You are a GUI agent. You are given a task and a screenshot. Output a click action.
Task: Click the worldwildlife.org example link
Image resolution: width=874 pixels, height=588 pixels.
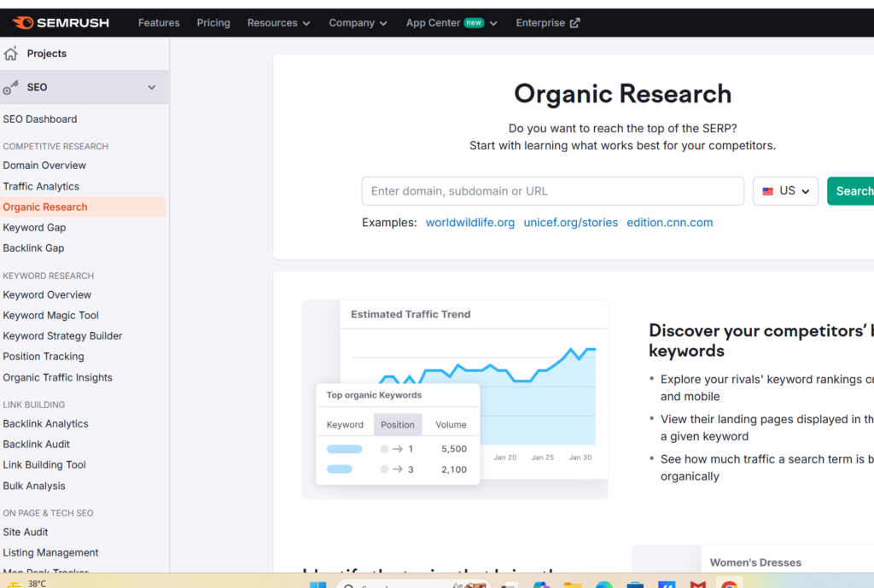470,223
